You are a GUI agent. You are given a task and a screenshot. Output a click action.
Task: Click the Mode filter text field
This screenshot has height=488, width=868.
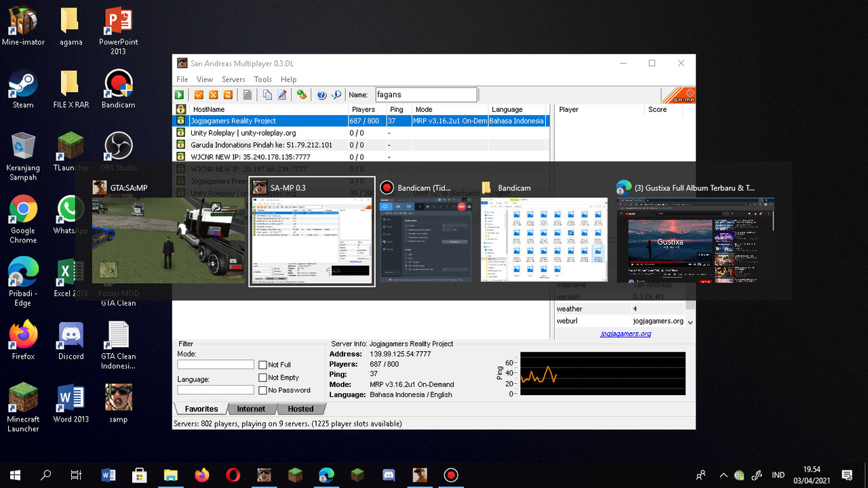(216, 365)
